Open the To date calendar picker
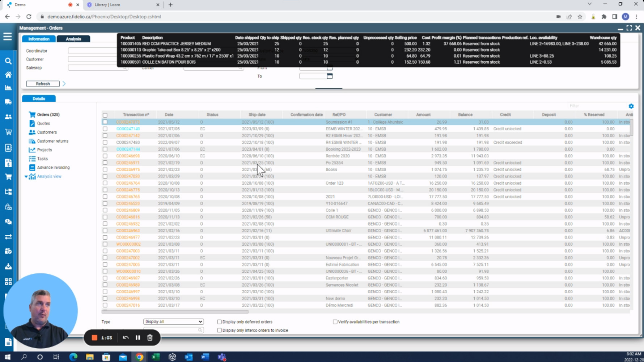The height and width of the screenshot is (362, 644). pos(329,76)
